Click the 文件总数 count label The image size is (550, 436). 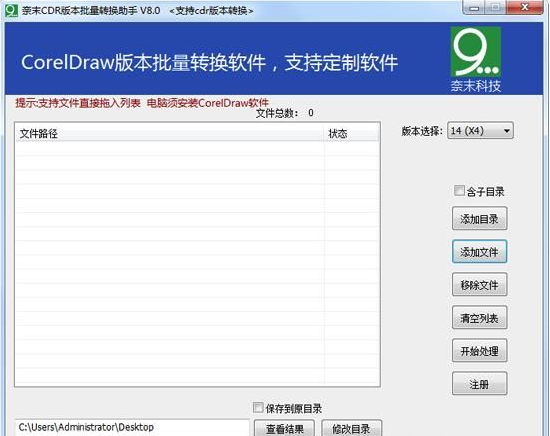click(x=284, y=113)
